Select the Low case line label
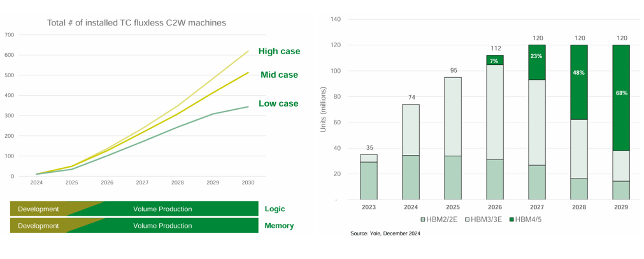Image resolution: width=644 pixels, height=259 pixels. click(279, 103)
